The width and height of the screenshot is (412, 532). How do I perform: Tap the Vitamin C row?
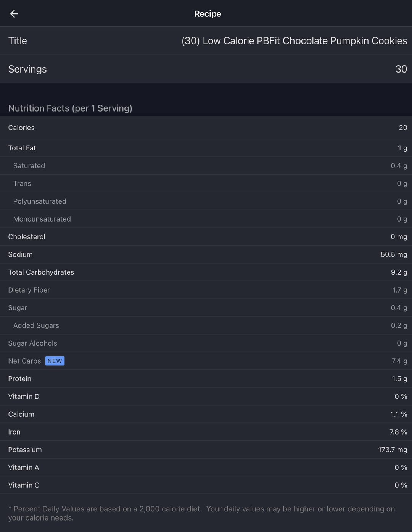point(206,485)
